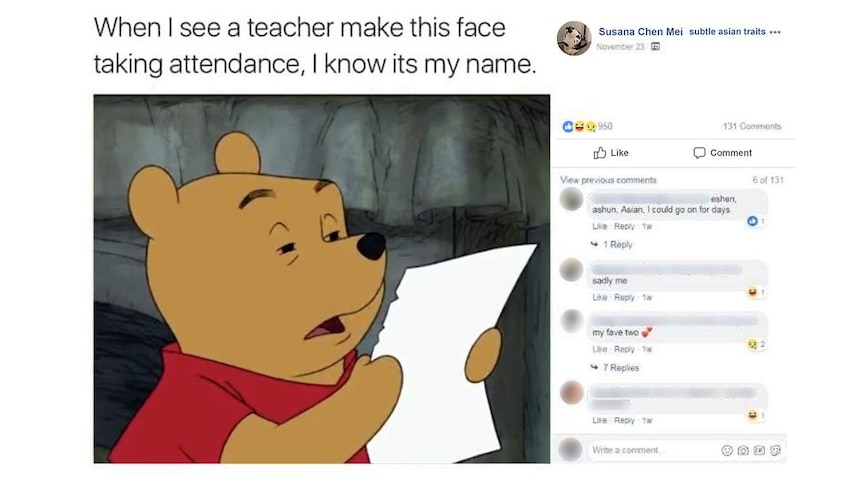
Task: Open the Susana Chen Mei profile picture
Action: 574,38
